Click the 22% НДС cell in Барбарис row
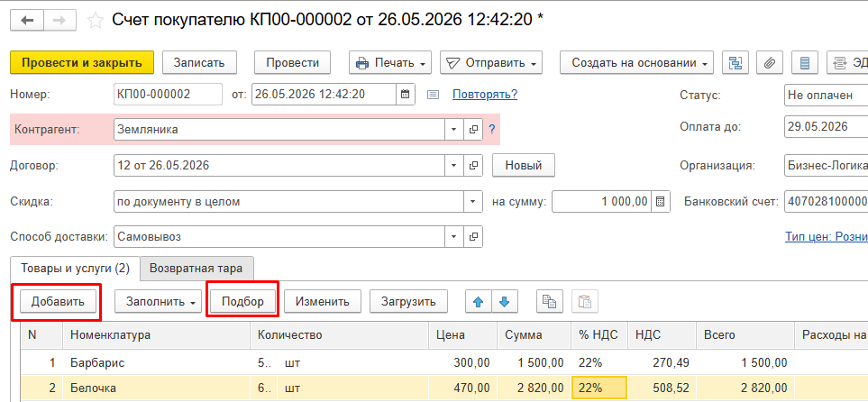This screenshot has height=402, width=868. (x=599, y=363)
